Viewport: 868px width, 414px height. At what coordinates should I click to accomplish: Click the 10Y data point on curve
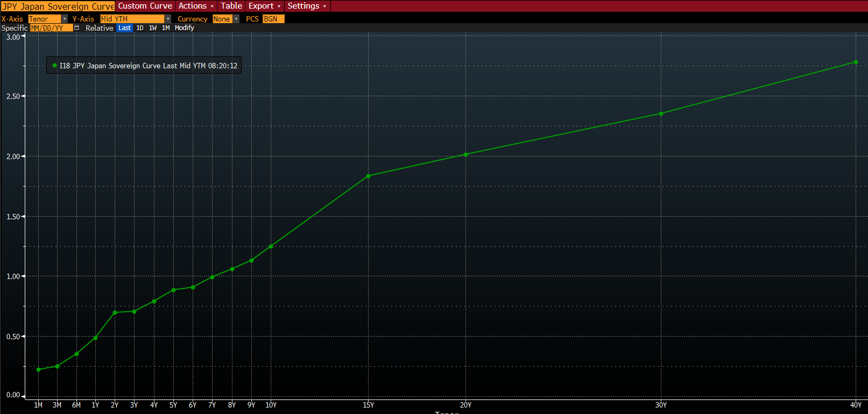271,247
